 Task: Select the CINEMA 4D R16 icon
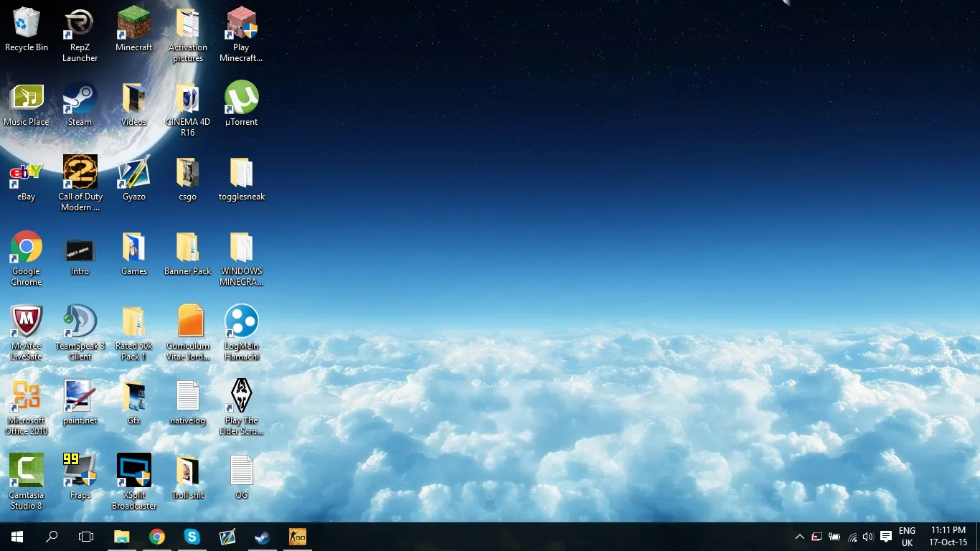pyautogui.click(x=188, y=109)
